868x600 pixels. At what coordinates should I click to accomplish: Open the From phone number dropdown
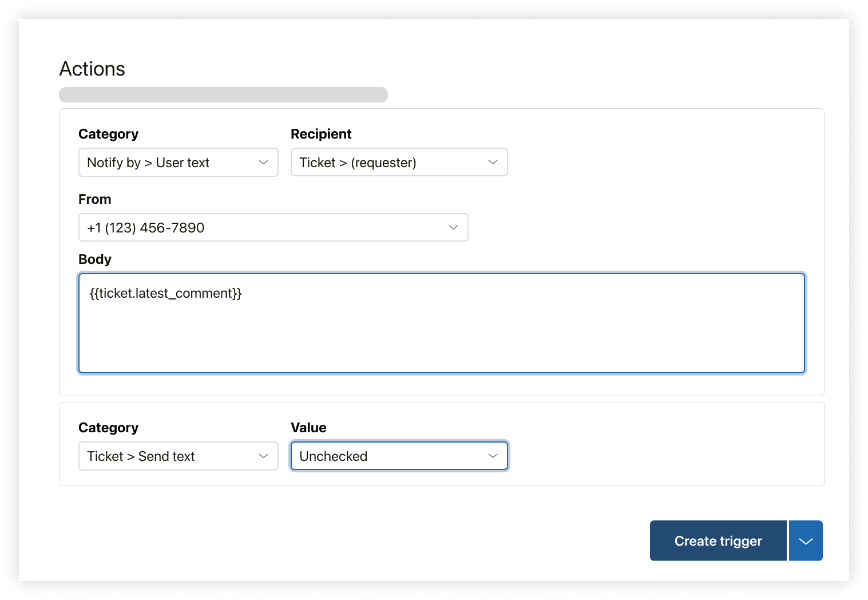click(x=273, y=227)
